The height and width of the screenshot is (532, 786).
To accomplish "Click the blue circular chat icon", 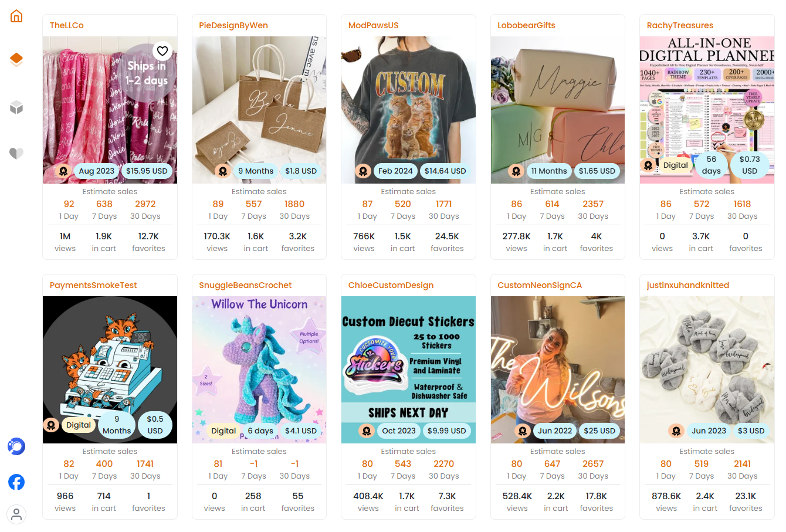I will pos(16,446).
